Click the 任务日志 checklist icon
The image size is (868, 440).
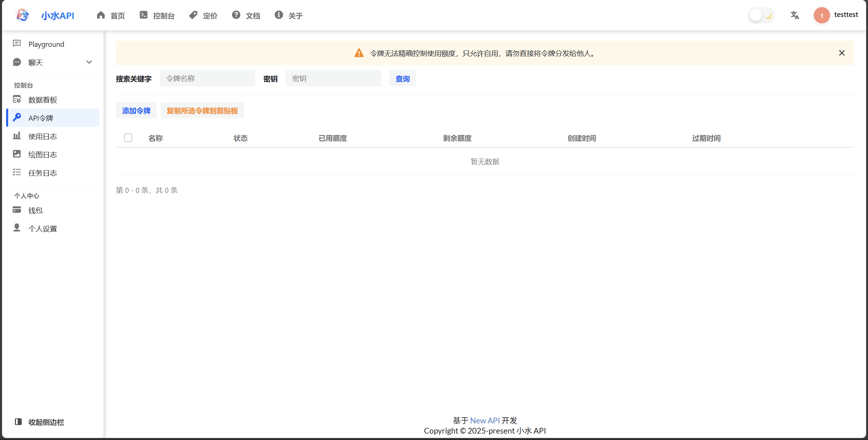click(x=17, y=172)
